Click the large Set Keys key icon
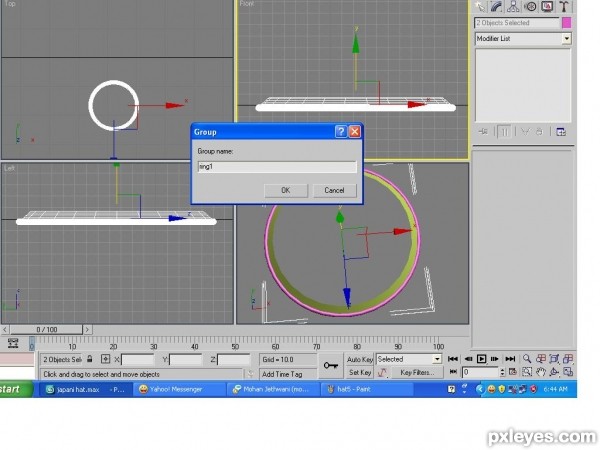Image resolution: width=600 pixels, height=450 pixels. click(x=331, y=366)
